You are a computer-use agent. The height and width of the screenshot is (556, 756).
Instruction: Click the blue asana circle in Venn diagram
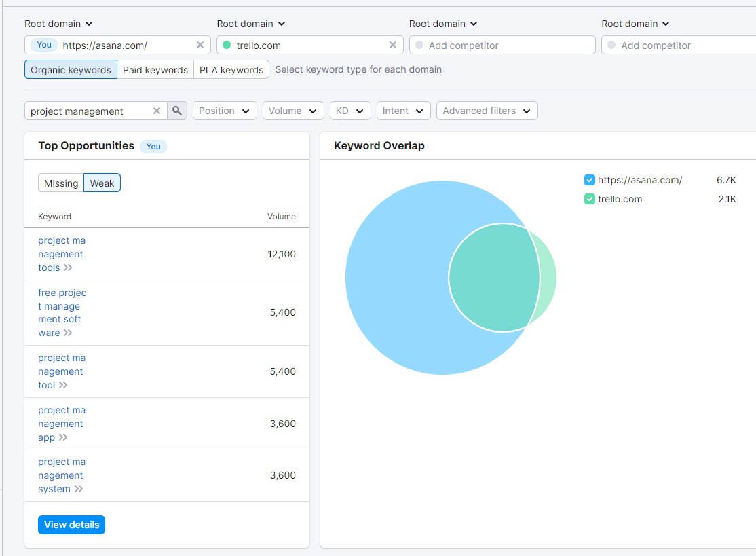tap(396, 278)
